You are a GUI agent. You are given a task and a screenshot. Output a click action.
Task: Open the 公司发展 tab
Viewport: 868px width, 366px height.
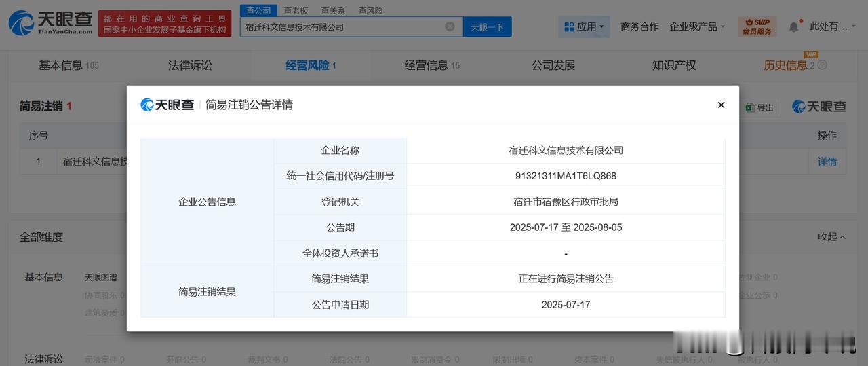coord(553,65)
